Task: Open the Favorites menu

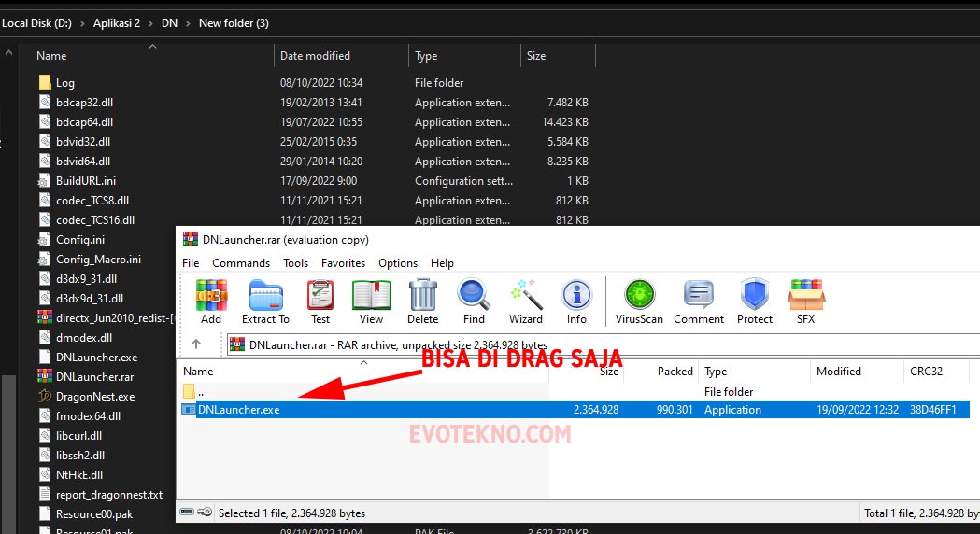Action: pos(343,263)
